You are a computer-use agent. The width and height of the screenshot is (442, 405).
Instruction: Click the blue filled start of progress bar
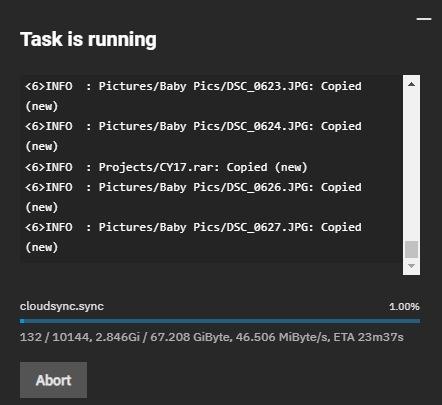click(22, 321)
